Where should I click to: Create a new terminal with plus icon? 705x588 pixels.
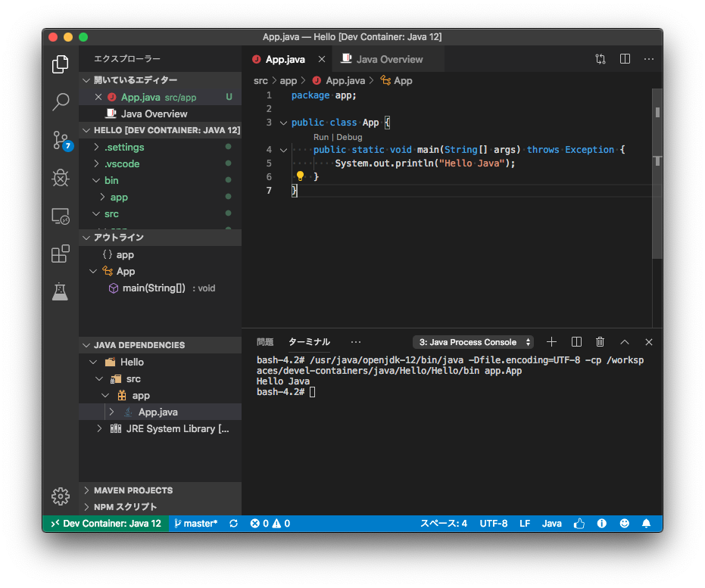(x=552, y=342)
